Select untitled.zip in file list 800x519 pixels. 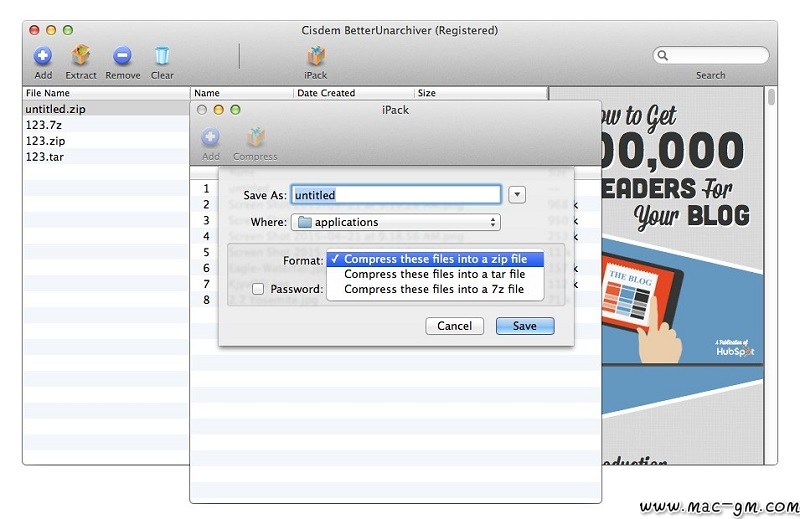tap(106, 109)
